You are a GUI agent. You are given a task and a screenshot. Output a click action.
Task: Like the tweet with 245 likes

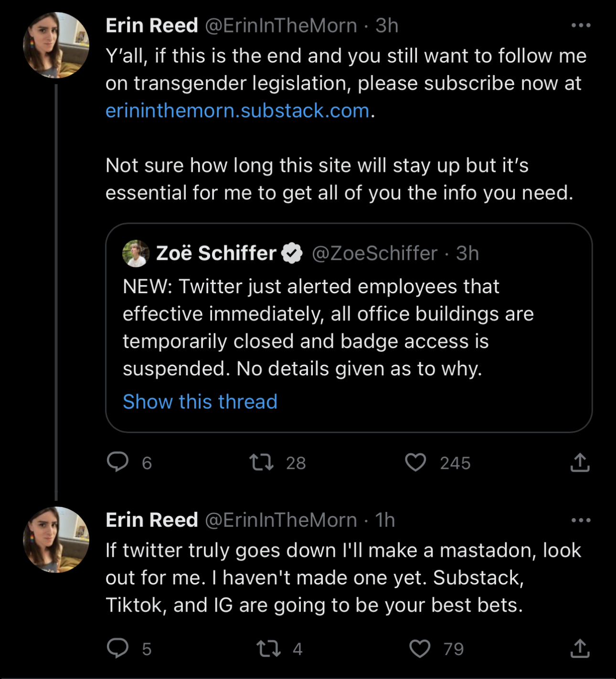(x=415, y=462)
